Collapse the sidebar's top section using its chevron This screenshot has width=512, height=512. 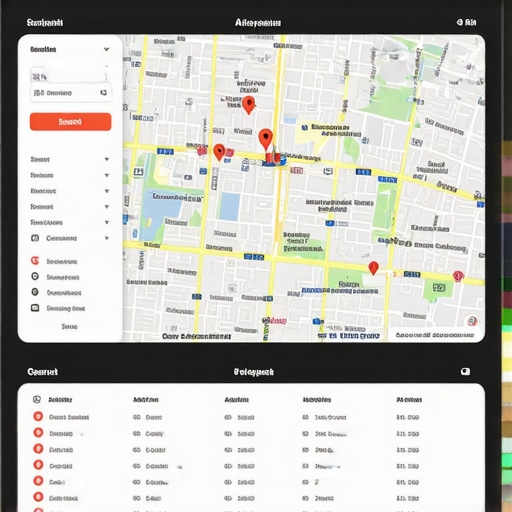[106, 49]
